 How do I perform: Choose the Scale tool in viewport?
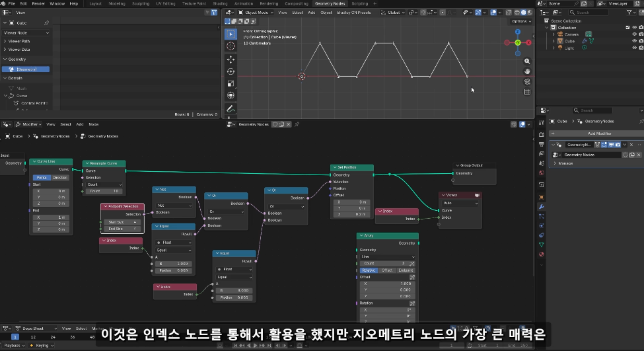(x=231, y=83)
